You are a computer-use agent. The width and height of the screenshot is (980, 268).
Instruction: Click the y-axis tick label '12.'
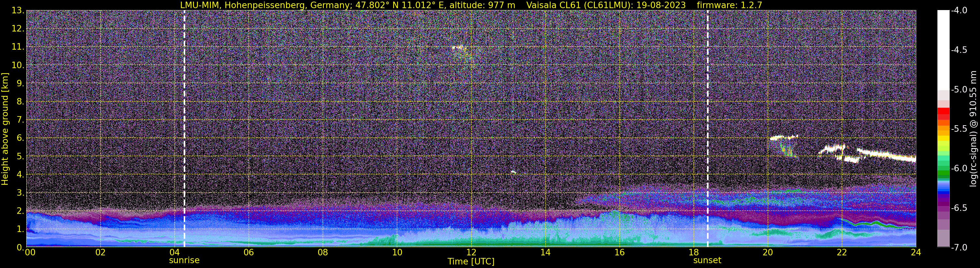[18, 29]
